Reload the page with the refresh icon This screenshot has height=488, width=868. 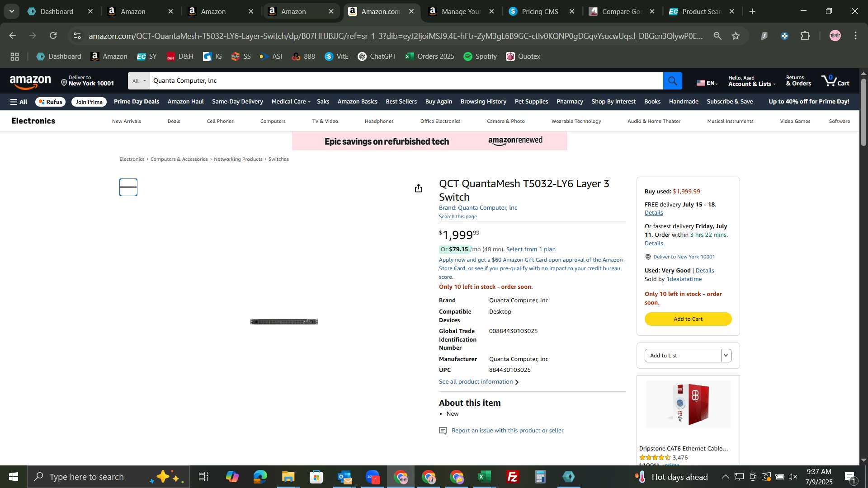click(x=53, y=36)
